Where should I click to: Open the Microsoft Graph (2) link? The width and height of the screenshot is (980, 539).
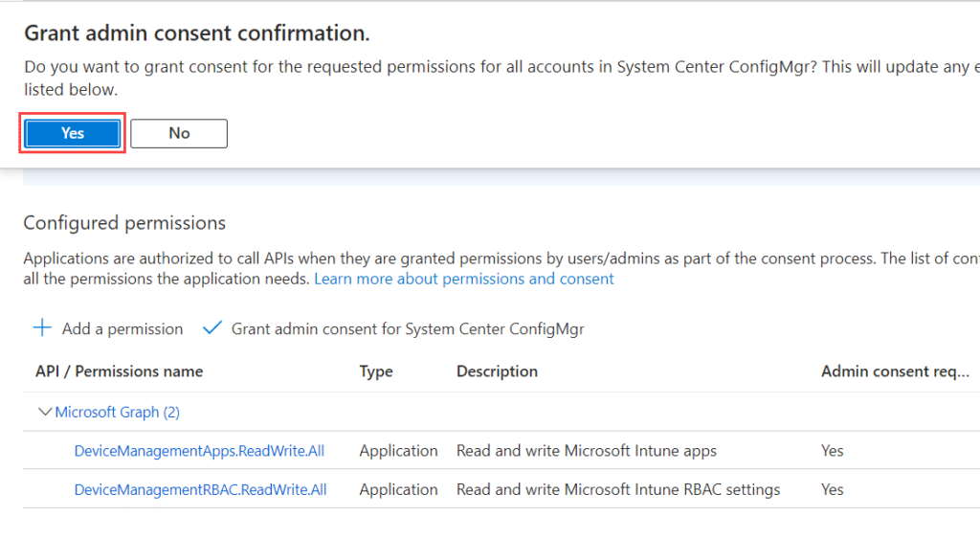pos(118,412)
